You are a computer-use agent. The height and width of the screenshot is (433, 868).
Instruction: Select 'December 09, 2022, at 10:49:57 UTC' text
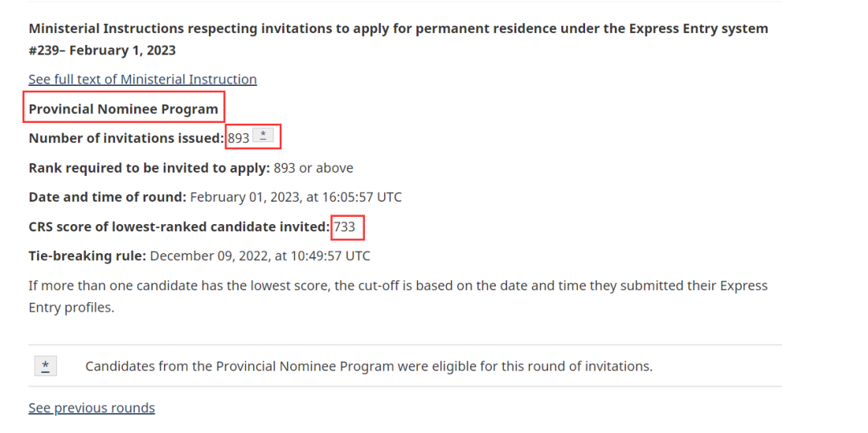[260, 256]
